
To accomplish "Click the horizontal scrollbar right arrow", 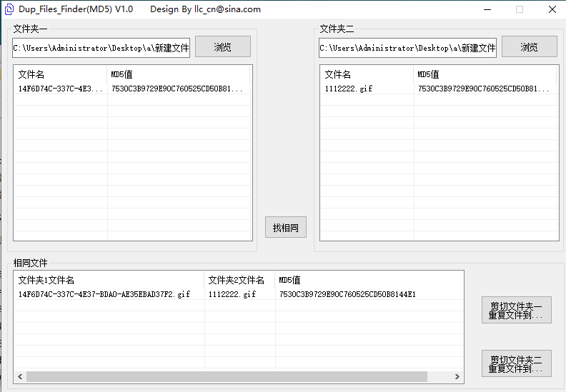I will [457, 376].
